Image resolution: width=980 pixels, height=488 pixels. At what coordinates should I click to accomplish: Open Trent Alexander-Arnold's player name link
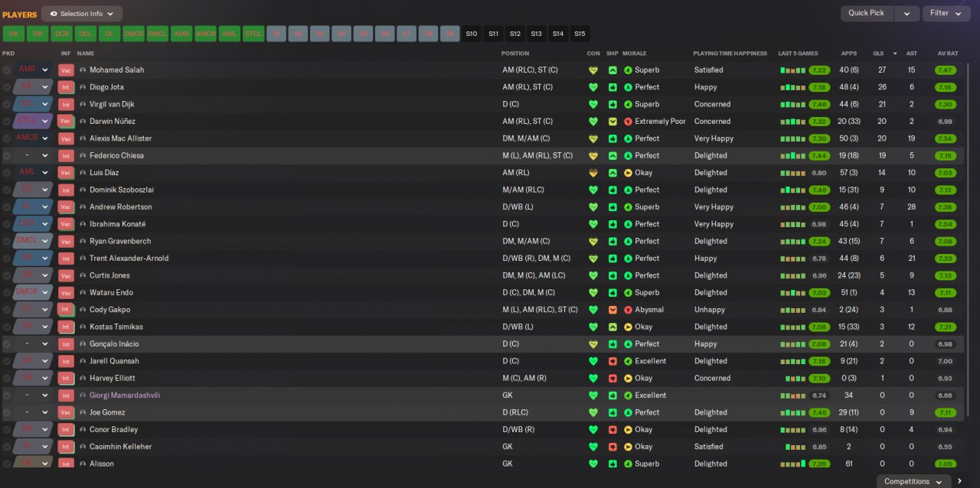(x=129, y=259)
